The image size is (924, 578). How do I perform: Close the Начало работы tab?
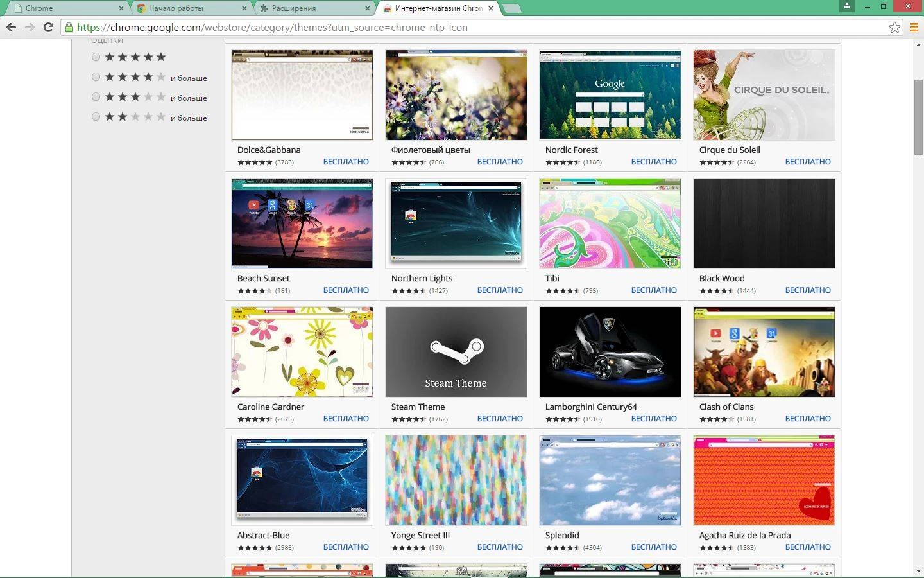244,8
